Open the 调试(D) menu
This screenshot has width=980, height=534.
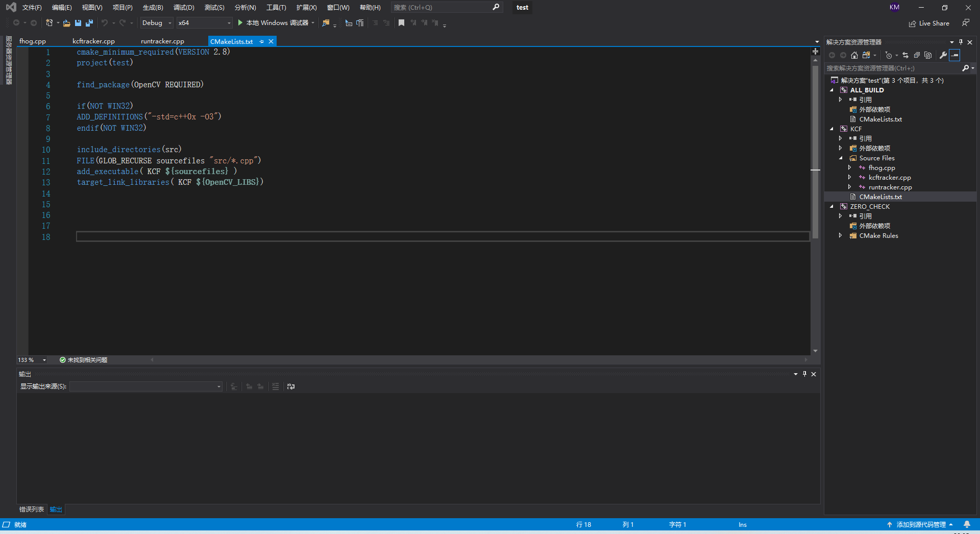click(184, 7)
